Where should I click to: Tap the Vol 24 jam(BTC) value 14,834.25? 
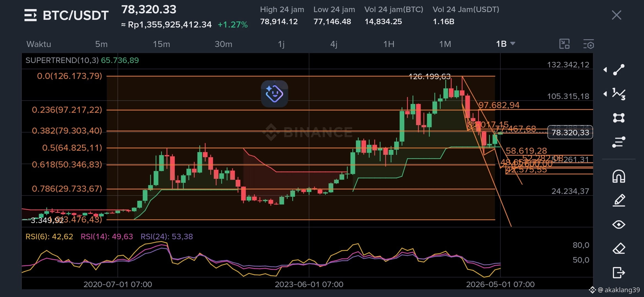click(x=383, y=21)
